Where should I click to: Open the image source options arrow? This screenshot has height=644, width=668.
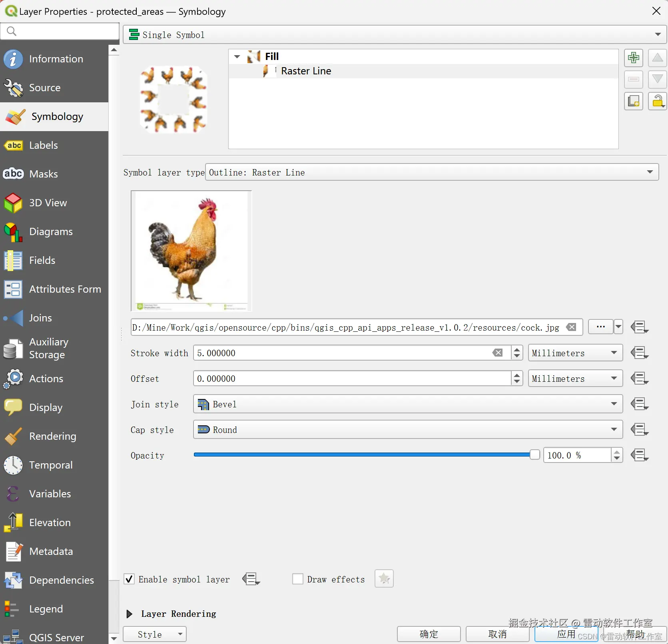coord(618,327)
